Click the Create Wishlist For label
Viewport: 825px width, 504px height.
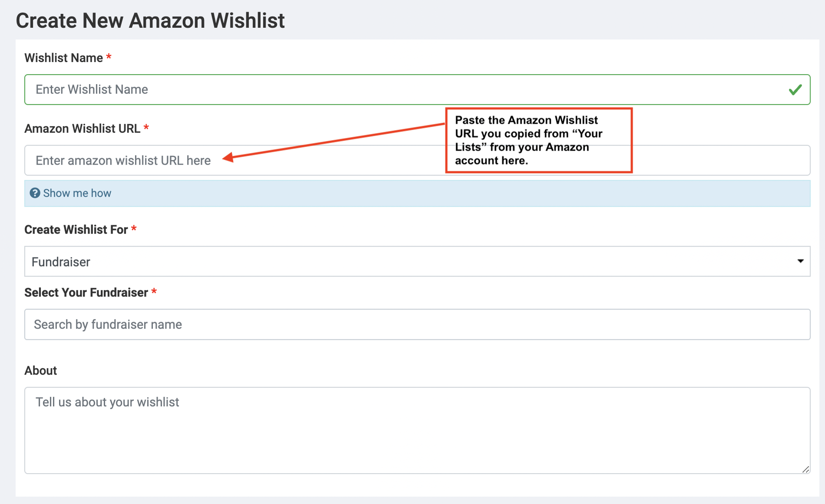[76, 230]
